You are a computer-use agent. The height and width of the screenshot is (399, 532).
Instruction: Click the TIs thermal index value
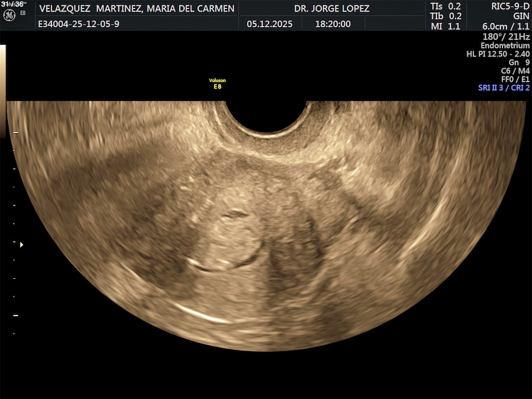pos(445,6)
